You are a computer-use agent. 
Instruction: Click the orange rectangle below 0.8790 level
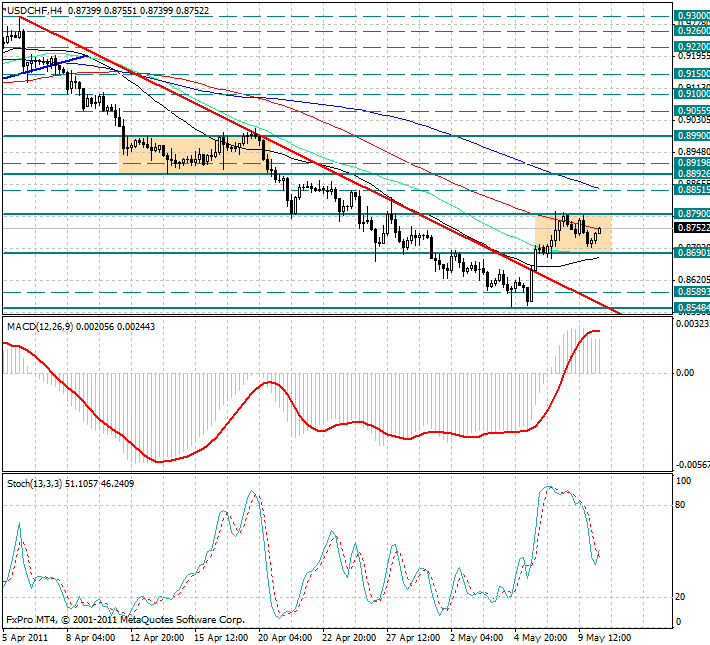pyautogui.click(x=573, y=233)
